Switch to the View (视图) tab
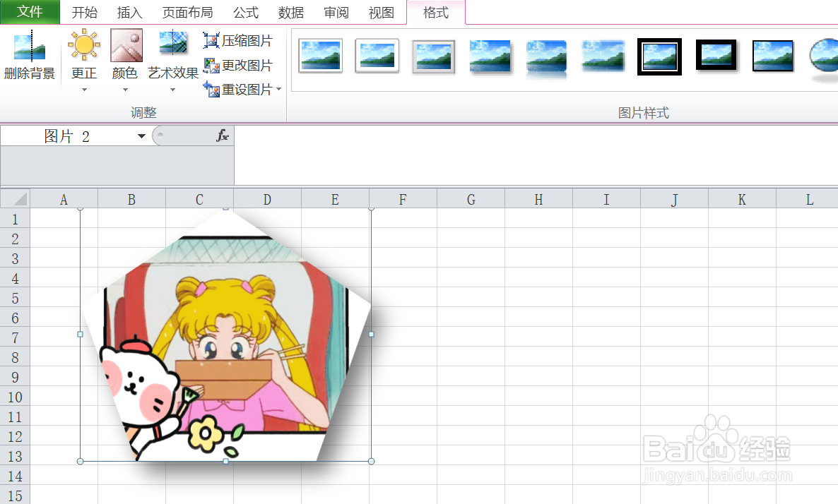Screen dimensions: 838x504 pos(382,12)
